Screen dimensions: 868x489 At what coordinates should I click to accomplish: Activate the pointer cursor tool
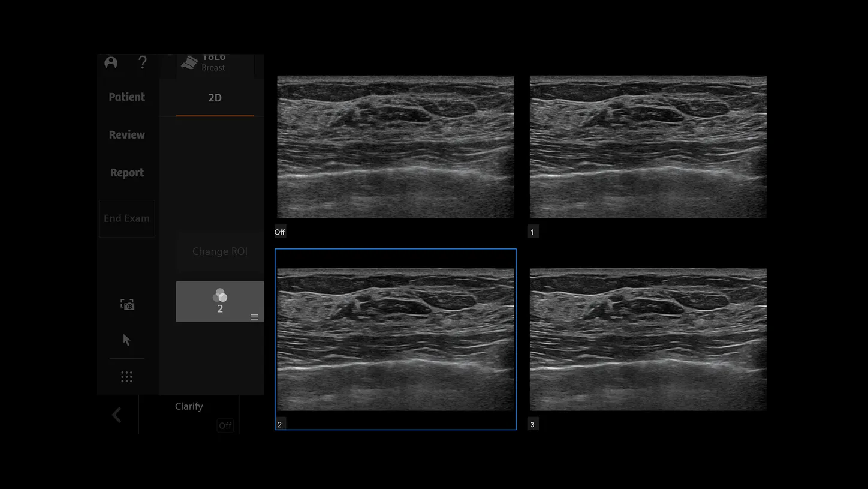(126, 340)
